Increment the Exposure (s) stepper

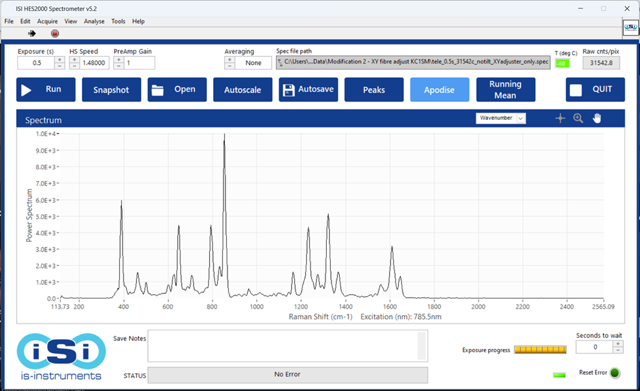click(x=59, y=60)
